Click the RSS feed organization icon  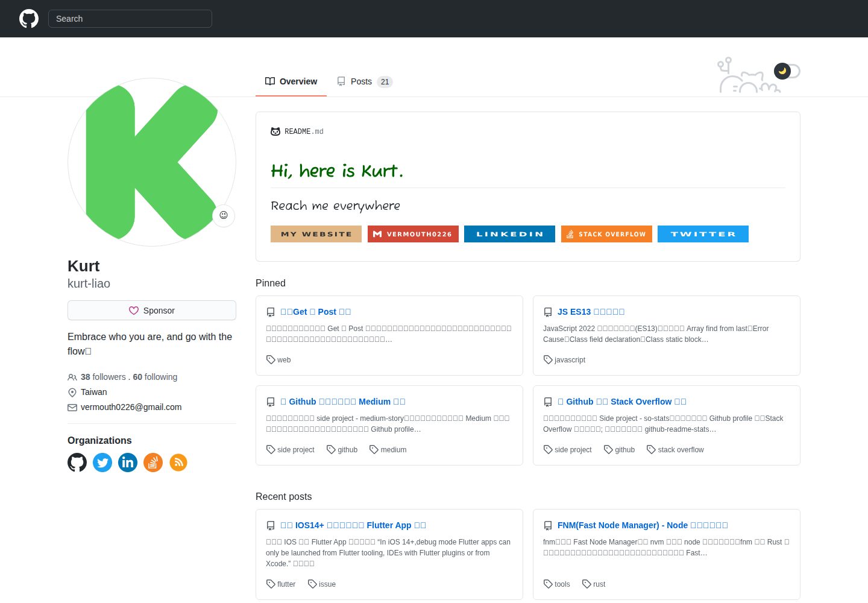(178, 463)
